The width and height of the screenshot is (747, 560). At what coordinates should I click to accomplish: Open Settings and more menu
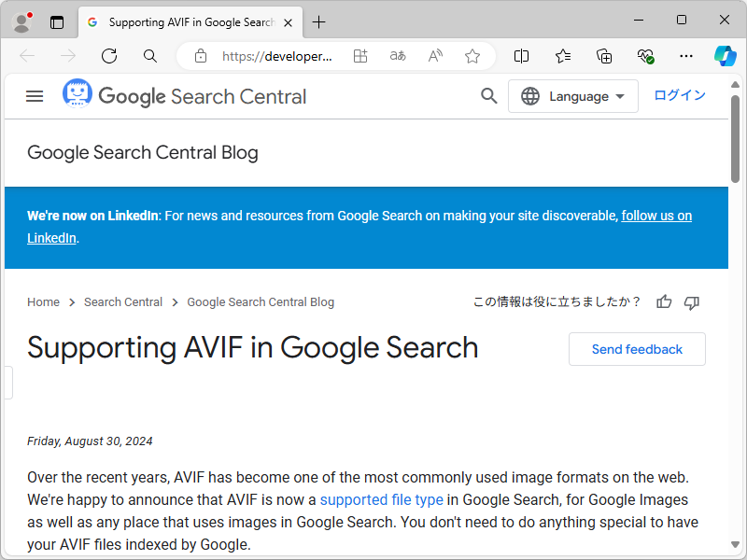(x=684, y=56)
